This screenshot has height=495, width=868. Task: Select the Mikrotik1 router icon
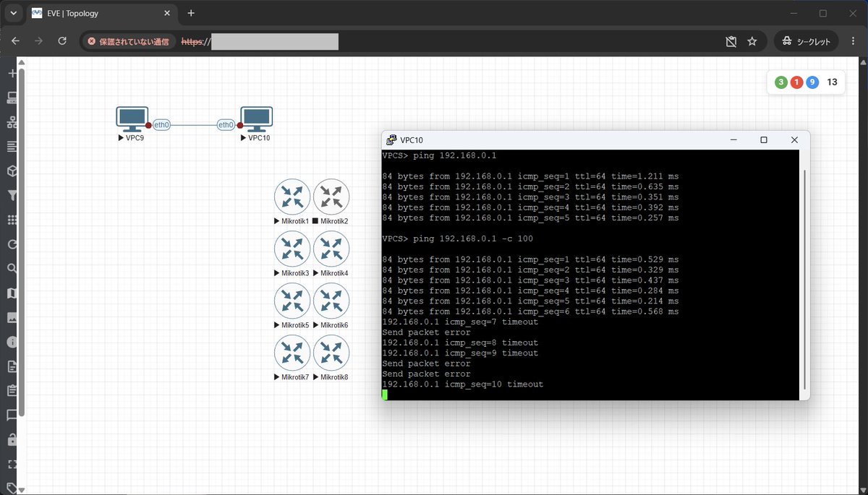(292, 197)
